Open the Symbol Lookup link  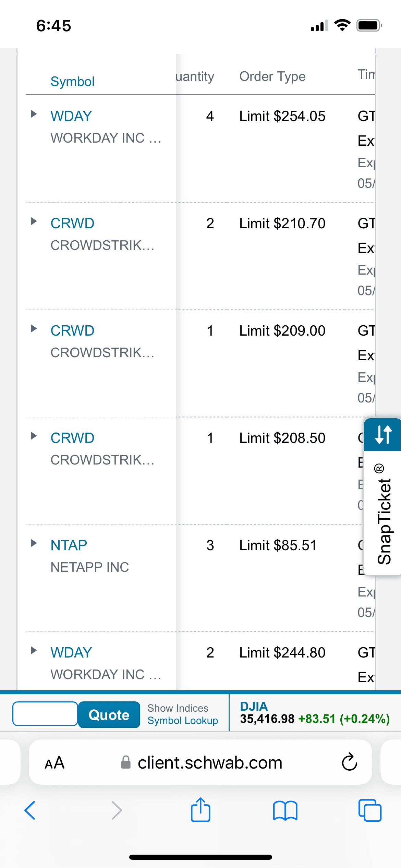click(183, 721)
